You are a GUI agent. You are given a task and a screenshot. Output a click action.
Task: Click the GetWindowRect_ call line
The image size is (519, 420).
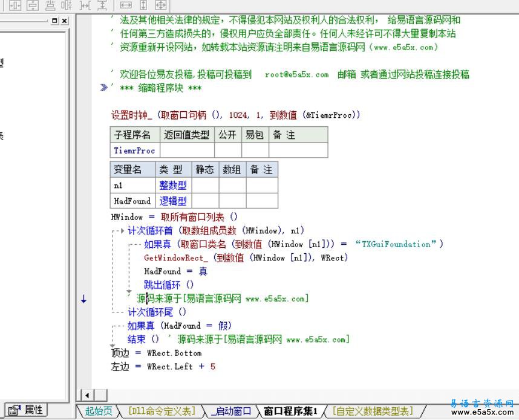pos(246,257)
